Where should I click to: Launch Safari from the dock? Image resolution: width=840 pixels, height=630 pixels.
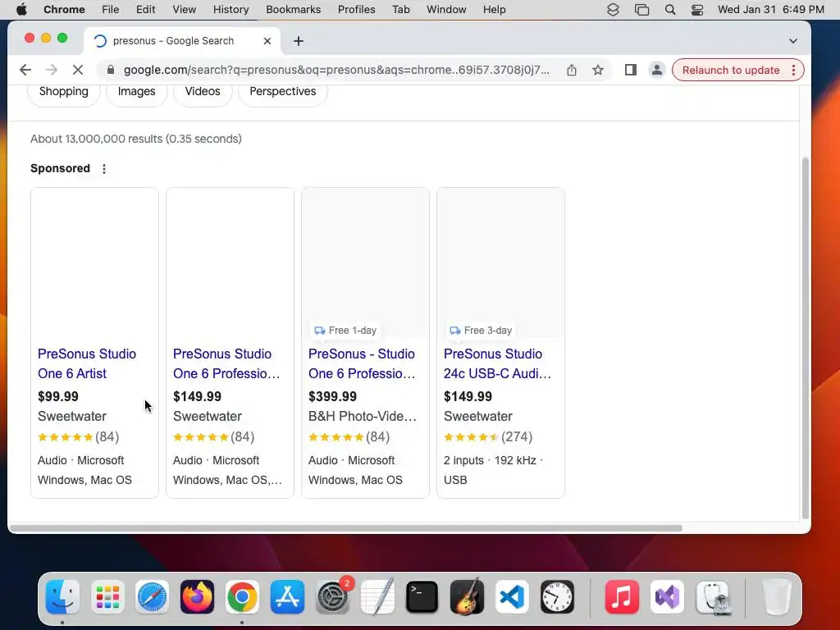(152, 597)
